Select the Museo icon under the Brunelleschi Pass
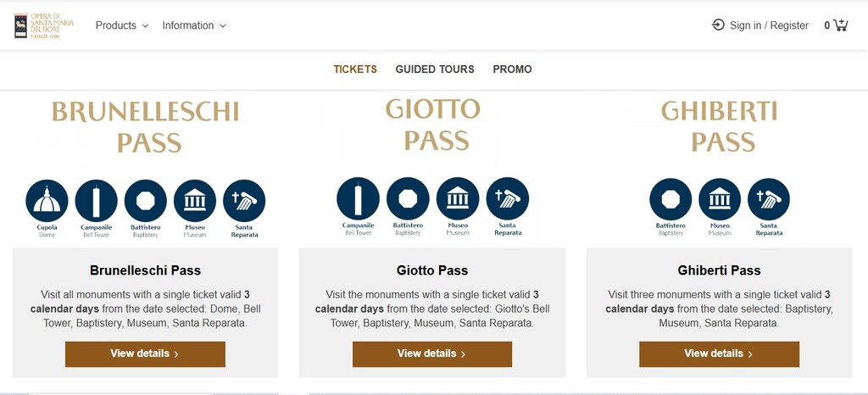868x395 pixels. click(x=195, y=200)
